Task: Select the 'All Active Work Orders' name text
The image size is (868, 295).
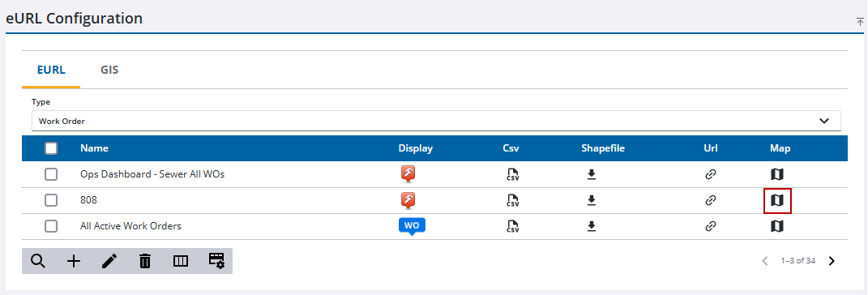Action: (130, 226)
